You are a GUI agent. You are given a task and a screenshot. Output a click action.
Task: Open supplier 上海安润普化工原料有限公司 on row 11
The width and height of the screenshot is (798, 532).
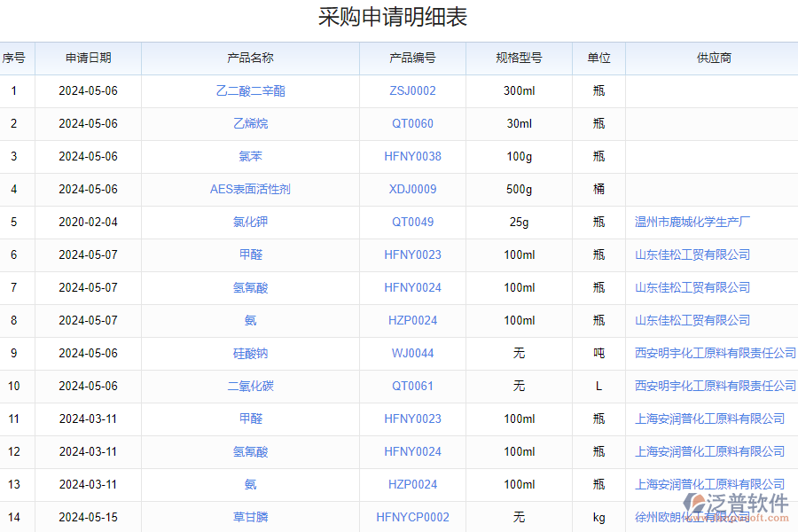tap(710, 419)
